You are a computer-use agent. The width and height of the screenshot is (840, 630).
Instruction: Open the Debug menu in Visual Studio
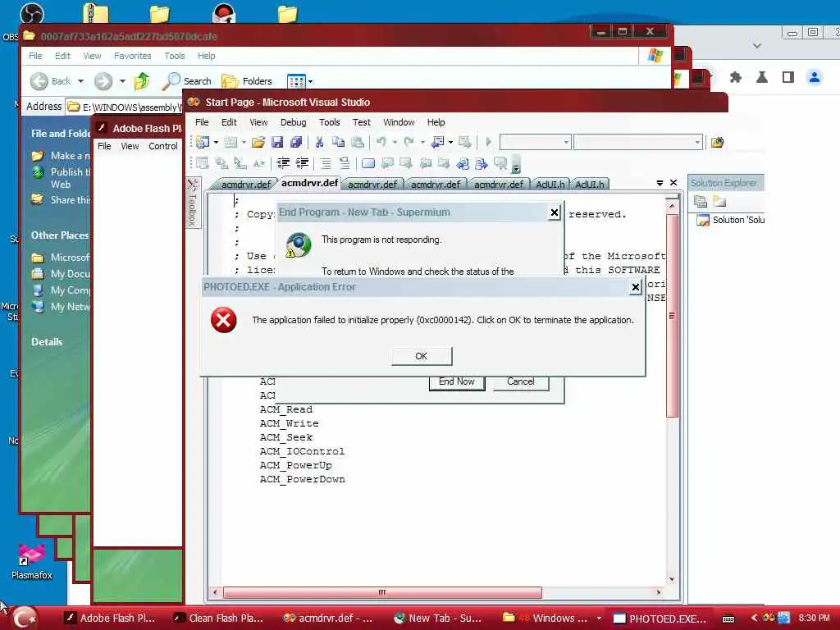pyautogui.click(x=293, y=122)
